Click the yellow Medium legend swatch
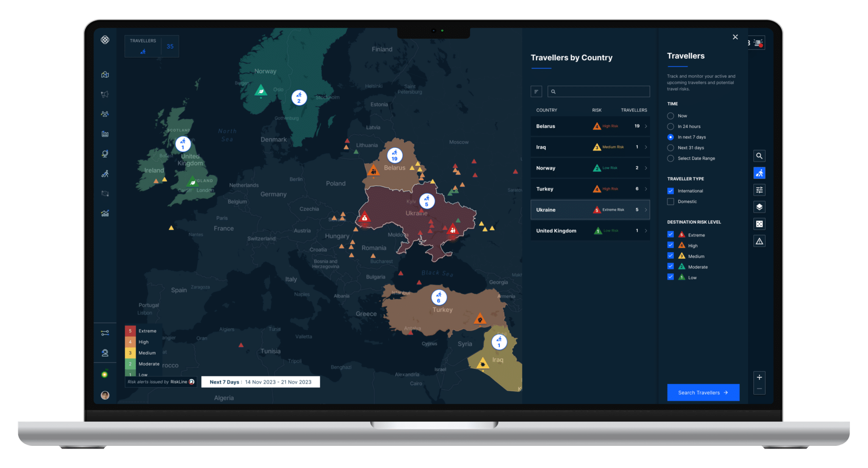The height and width of the screenshot is (468, 868). tap(130, 353)
